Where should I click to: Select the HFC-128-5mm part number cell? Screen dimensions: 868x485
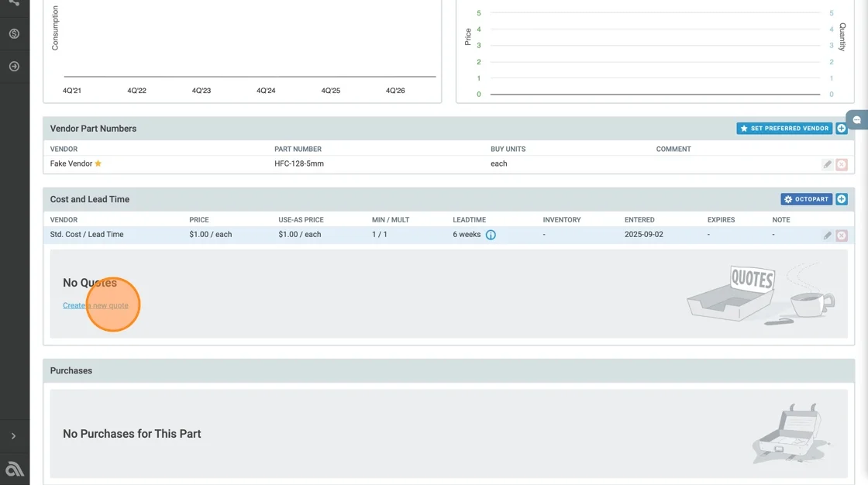[299, 163]
